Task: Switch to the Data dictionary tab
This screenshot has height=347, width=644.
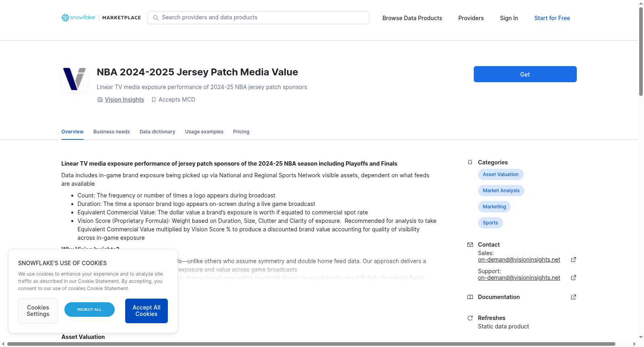Action: (x=157, y=132)
